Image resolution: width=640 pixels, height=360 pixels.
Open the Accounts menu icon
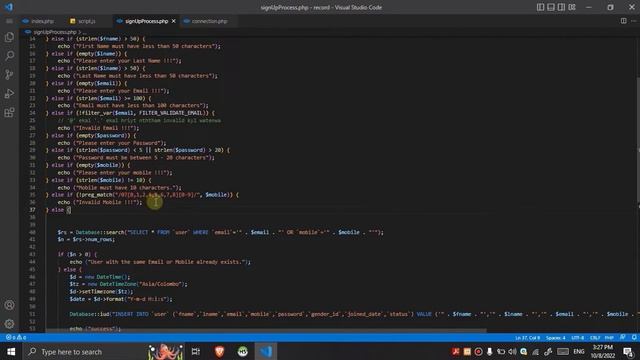click(x=9, y=305)
